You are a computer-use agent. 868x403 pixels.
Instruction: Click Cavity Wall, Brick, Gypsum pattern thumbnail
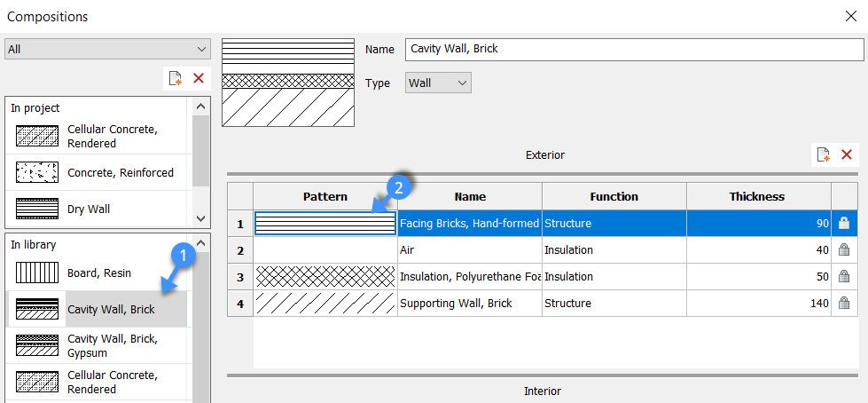[37, 346]
